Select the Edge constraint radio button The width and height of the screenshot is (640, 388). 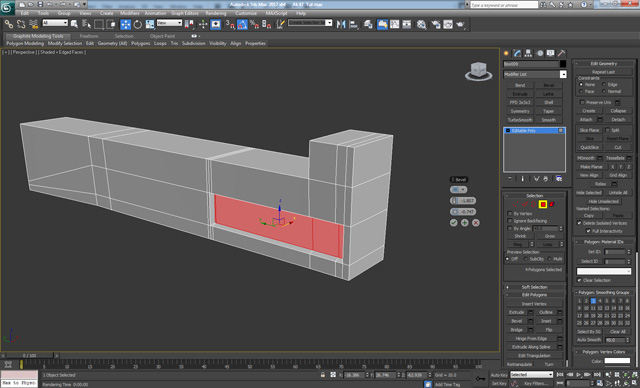coord(604,84)
